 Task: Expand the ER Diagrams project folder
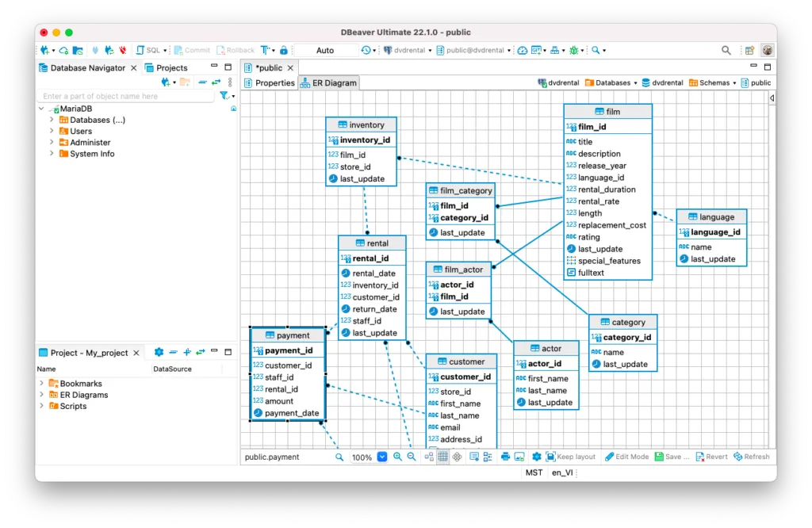[x=40, y=394]
